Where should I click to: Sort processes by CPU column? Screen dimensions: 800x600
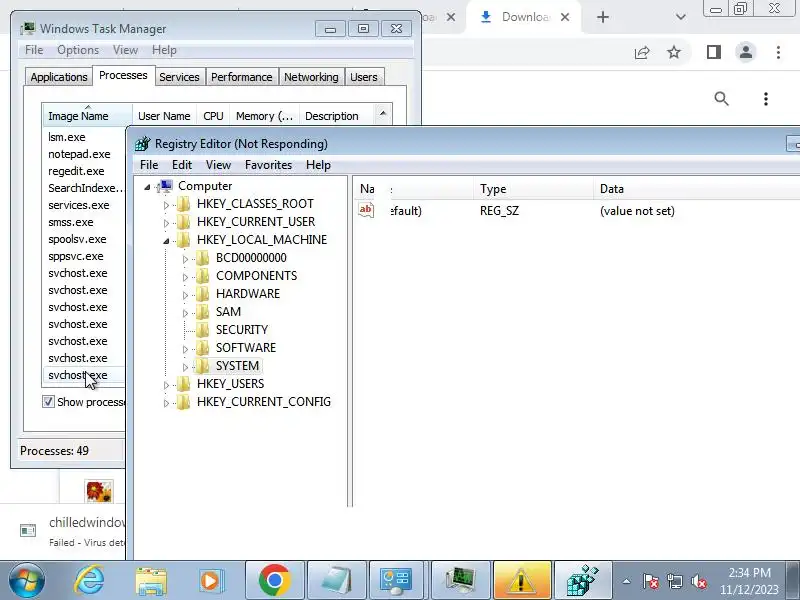click(213, 116)
